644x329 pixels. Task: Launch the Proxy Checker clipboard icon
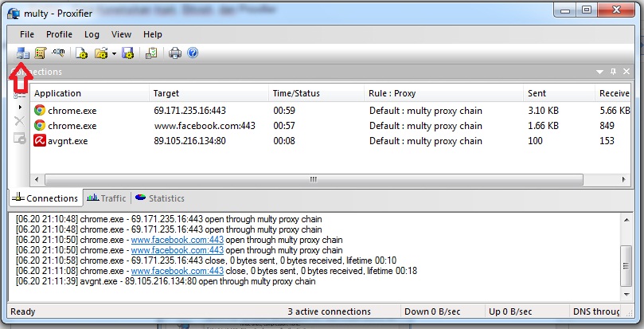click(151, 53)
